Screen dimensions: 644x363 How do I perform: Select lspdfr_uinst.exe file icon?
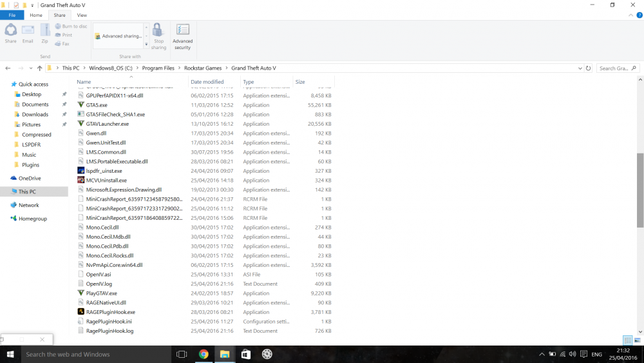pyautogui.click(x=81, y=171)
